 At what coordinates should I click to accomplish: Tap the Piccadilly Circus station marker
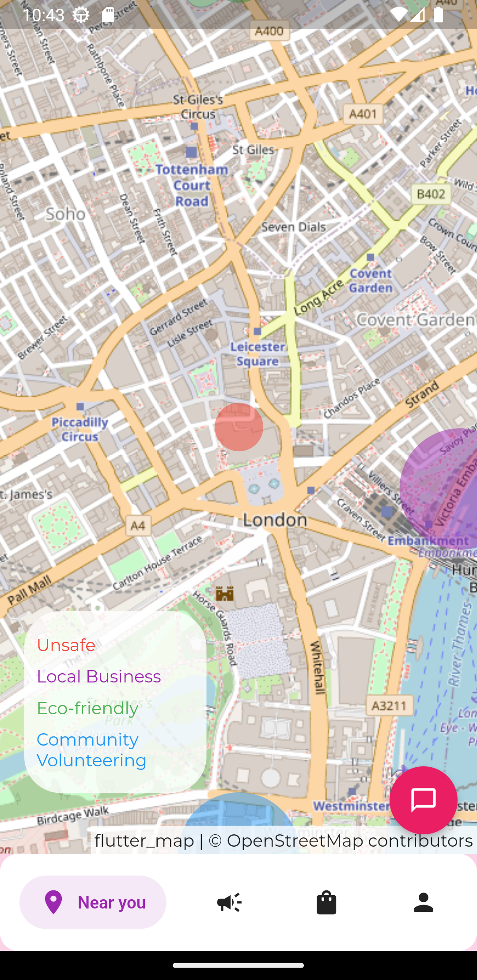[x=80, y=407]
